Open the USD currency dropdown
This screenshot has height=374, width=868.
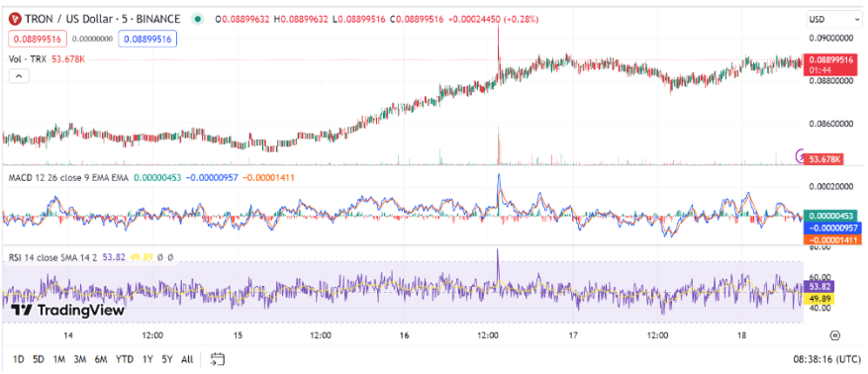pyautogui.click(x=833, y=20)
